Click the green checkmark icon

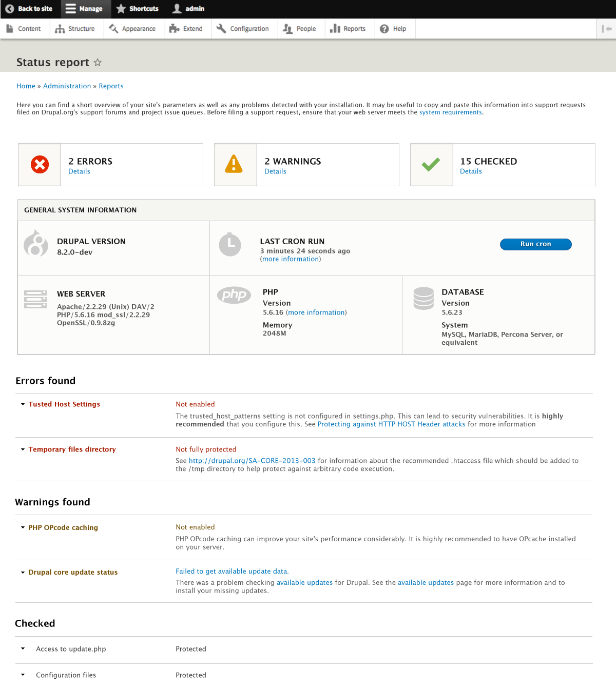click(x=431, y=164)
